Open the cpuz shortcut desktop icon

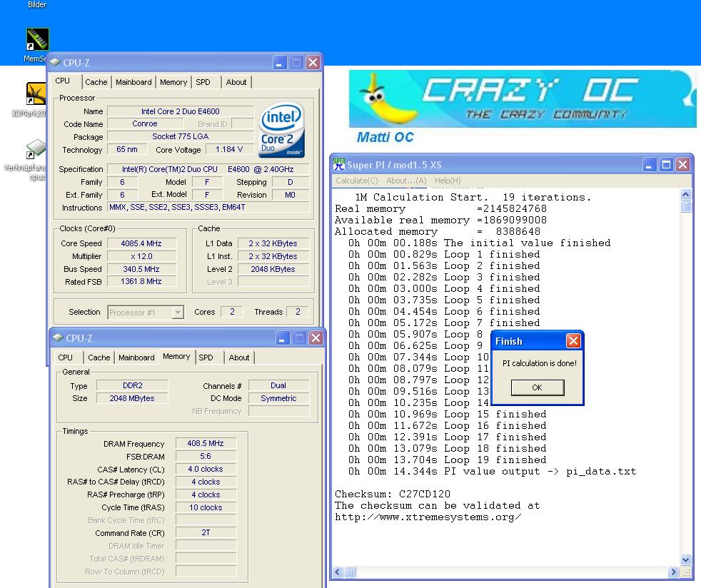pos(36,149)
